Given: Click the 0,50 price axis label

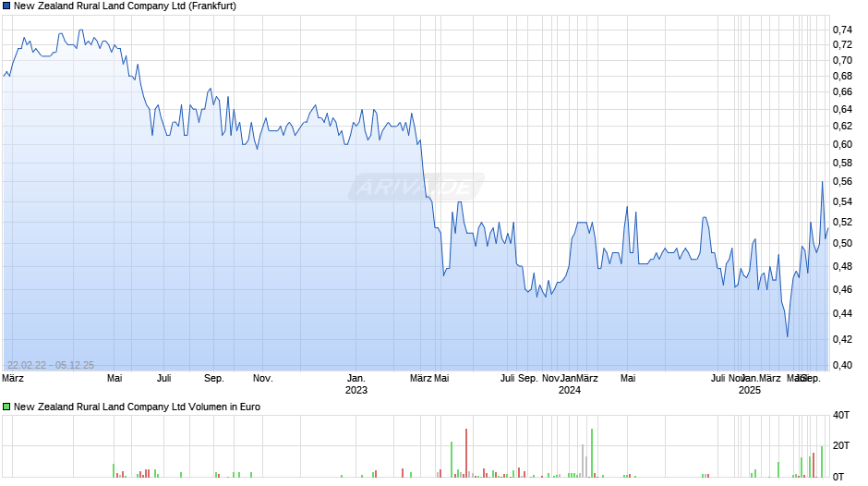Looking at the screenshot, I should tap(842, 243).
